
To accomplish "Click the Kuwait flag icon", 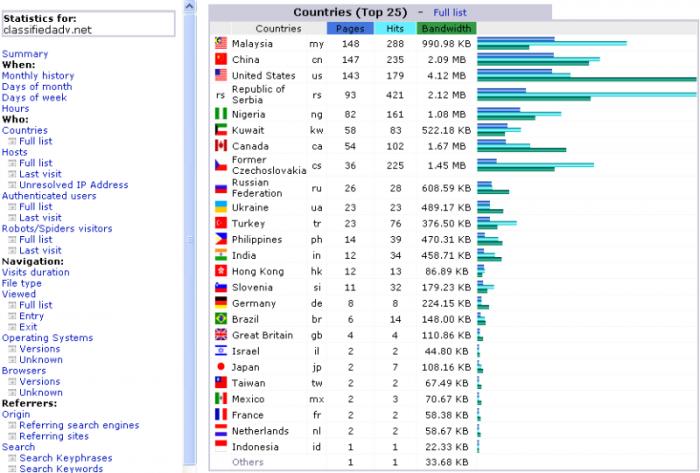I will pos(221,130).
